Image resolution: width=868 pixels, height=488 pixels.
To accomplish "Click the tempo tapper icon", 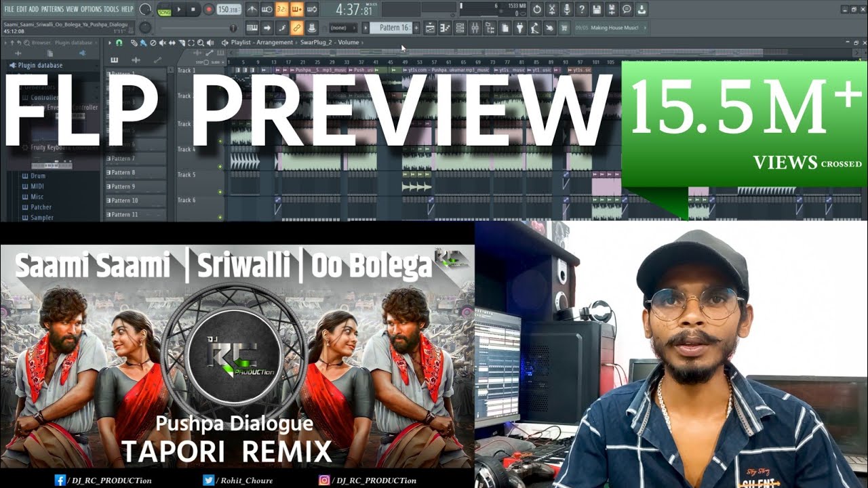I will pos(534,28).
